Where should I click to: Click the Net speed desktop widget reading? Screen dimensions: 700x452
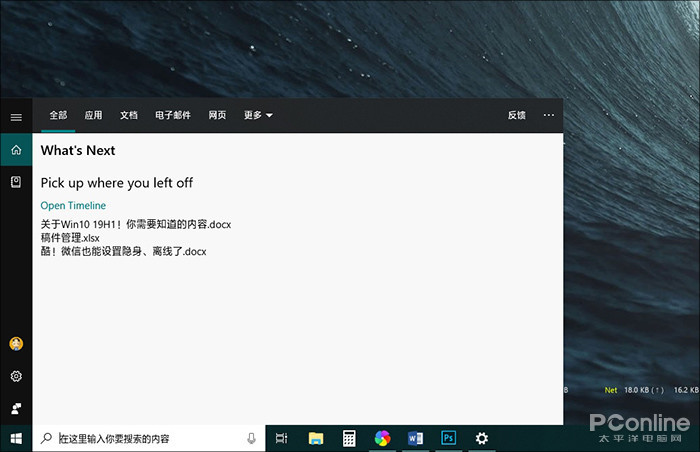[x=651, y=390]
